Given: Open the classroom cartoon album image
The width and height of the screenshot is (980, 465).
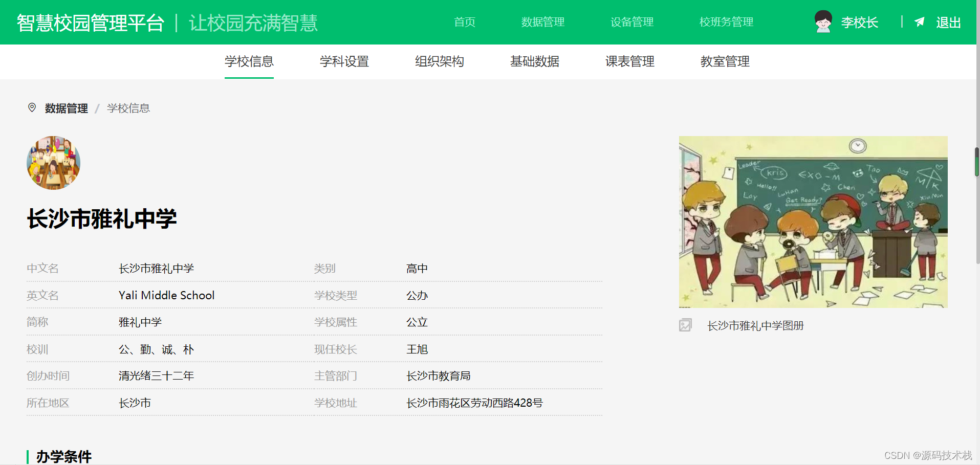Looking at the screenshot, I should [813, 222].
